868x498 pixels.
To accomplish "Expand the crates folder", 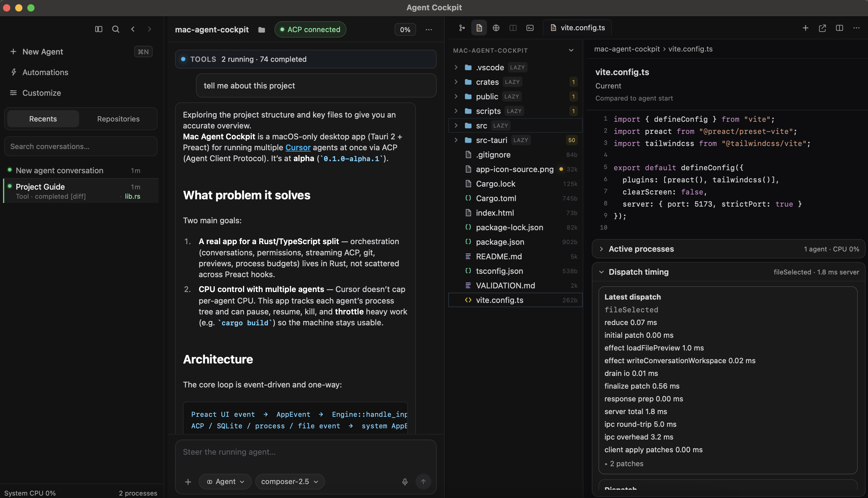I will pos(456,82).
